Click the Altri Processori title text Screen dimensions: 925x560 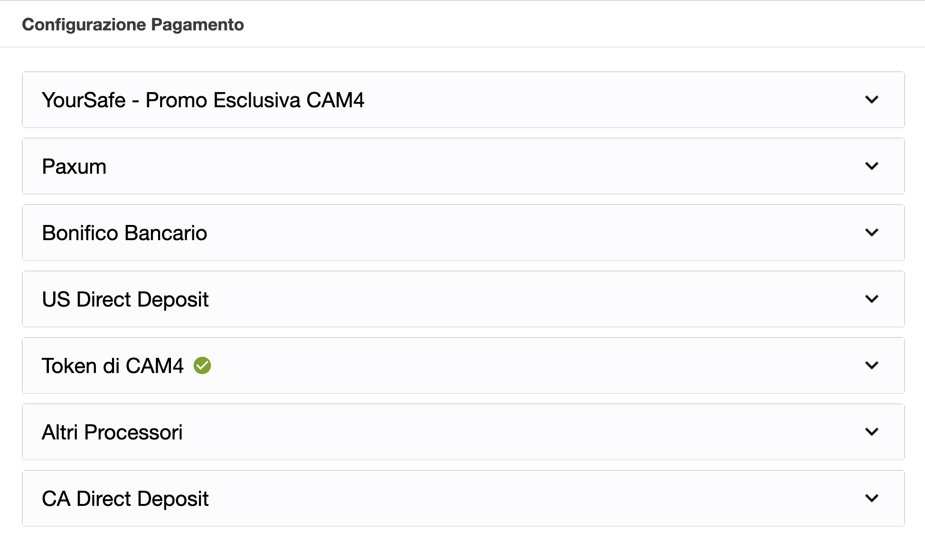click(x=112, y=432)
